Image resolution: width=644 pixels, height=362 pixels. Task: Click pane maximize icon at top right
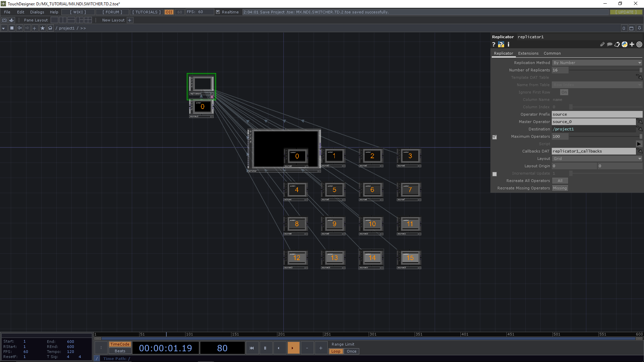(x=631, y=28)
